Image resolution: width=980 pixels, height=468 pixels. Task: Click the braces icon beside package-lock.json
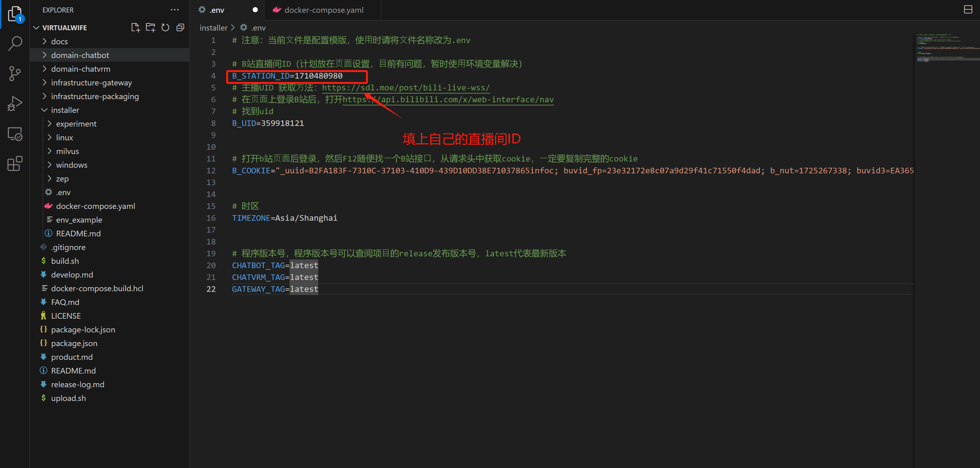[x=43, y=329]
